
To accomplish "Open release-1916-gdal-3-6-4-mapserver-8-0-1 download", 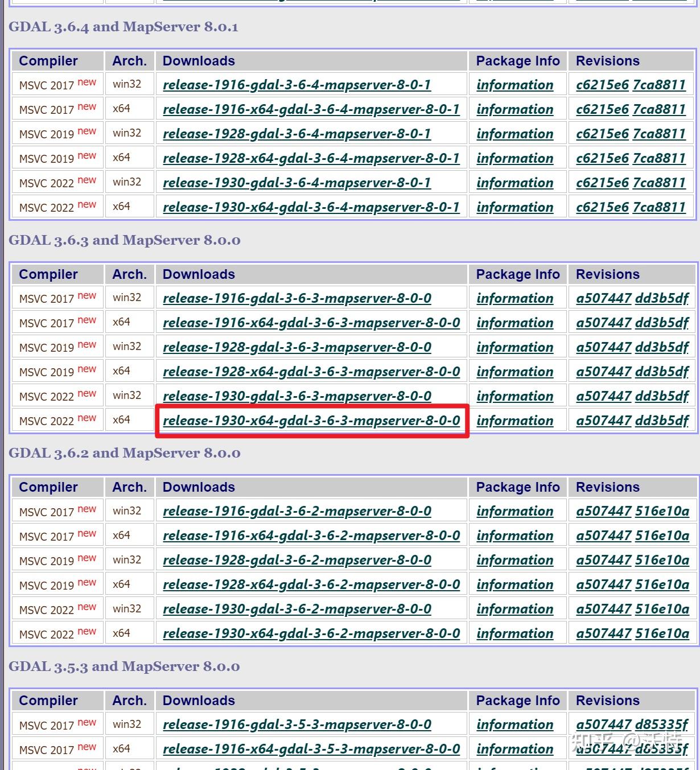I will (297, 84).
